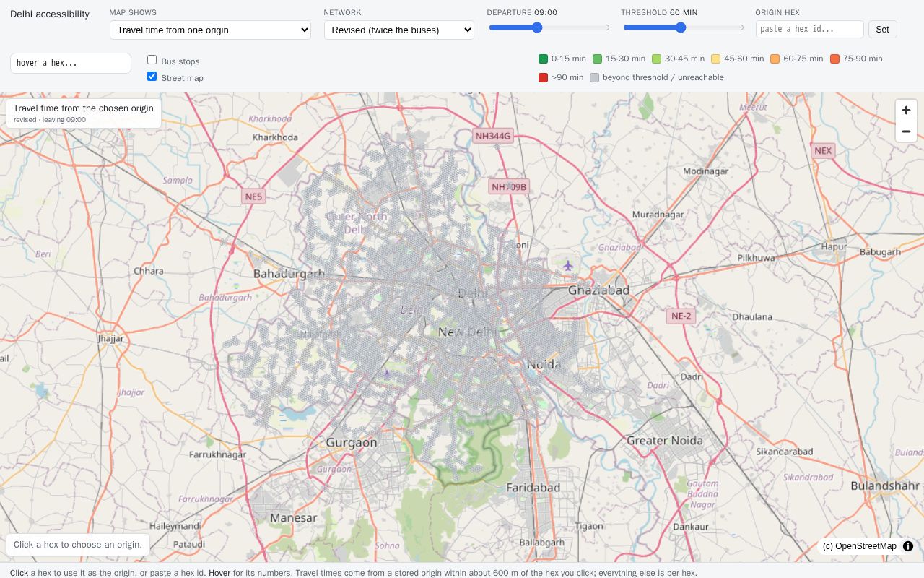Click the 60-75 min legend swatch
The width and height of the screenshot is (924, 578).
point(775,59)
